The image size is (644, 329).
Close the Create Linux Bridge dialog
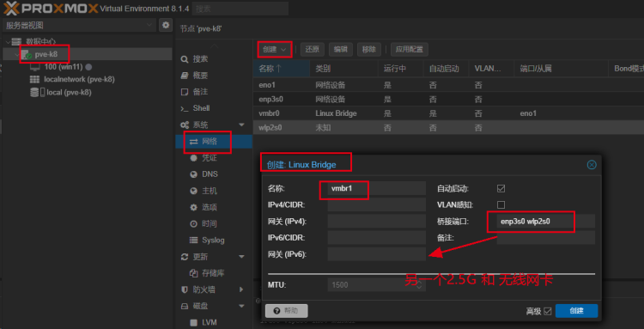tap(592, 165)
